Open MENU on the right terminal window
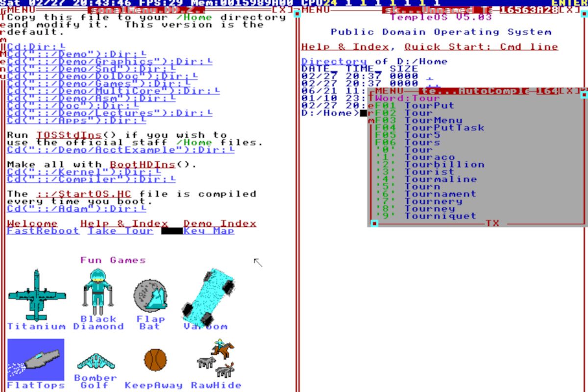588x392 pixels. pos(316,9)
